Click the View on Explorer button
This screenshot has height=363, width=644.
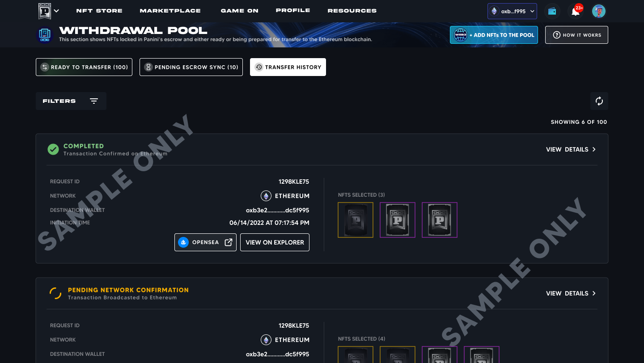point(275,242)
